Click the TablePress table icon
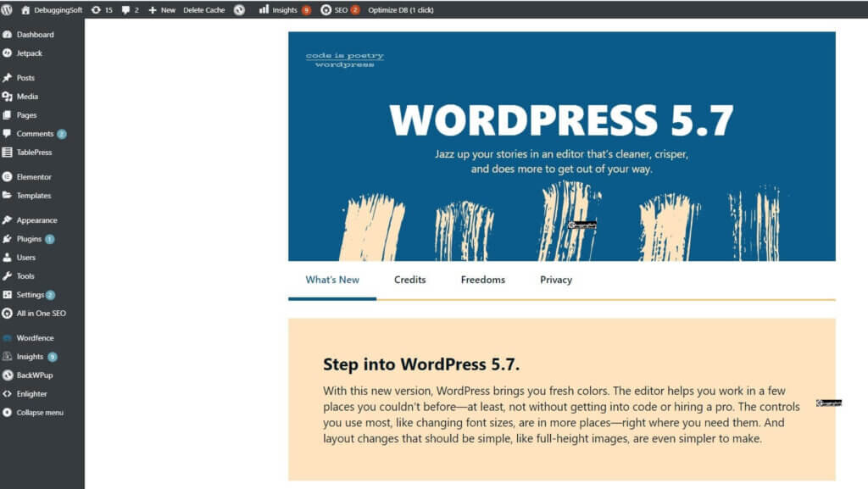This screenshot has width=868, height=489. (7, 152)
